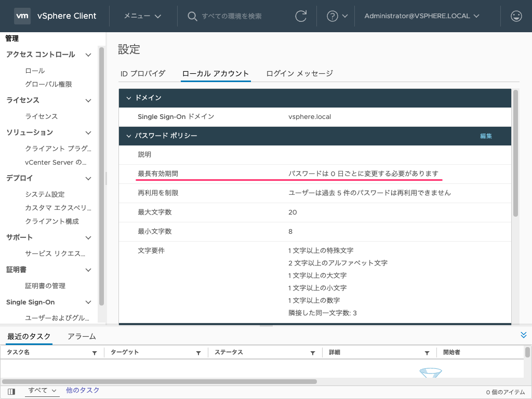Open help dropdown arrow
The image size is (532, 399).
(345, 16)
